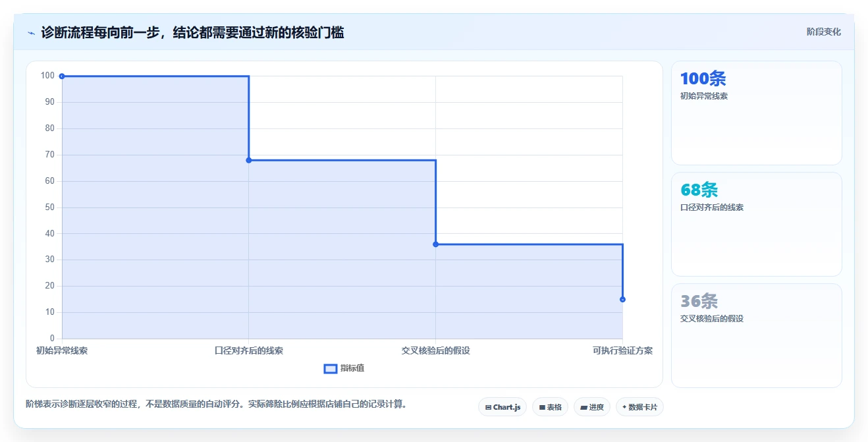The width and height of the screenshot is (868, 442).
Task: Click the chart title about 核验门槛
Action: tap(192, 32)
